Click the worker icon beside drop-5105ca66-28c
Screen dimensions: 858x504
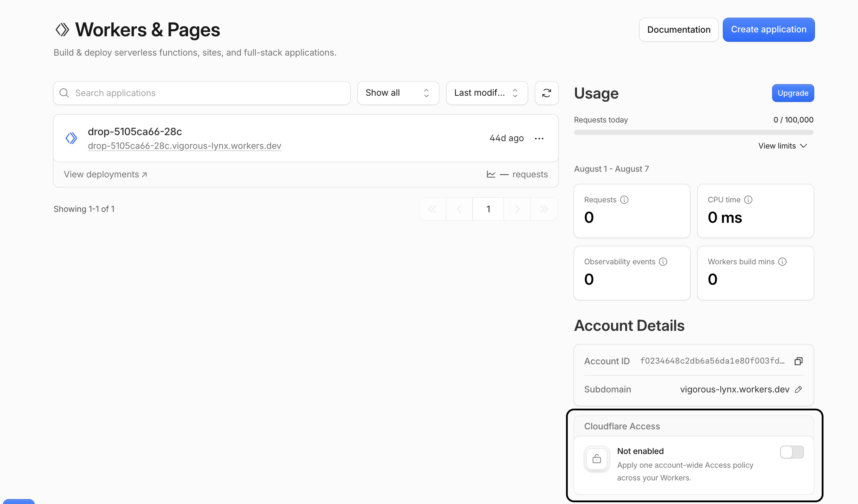[x=71, y=138]
